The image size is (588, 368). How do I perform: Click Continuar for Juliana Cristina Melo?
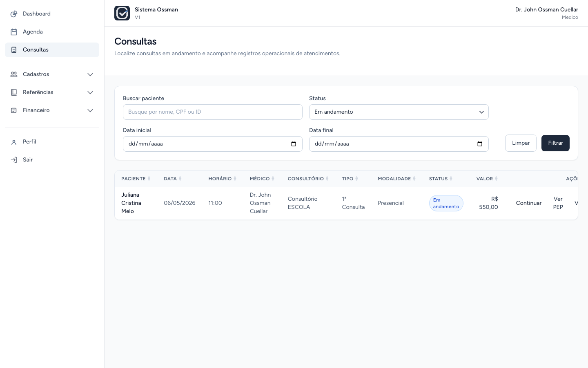point(529,203)
